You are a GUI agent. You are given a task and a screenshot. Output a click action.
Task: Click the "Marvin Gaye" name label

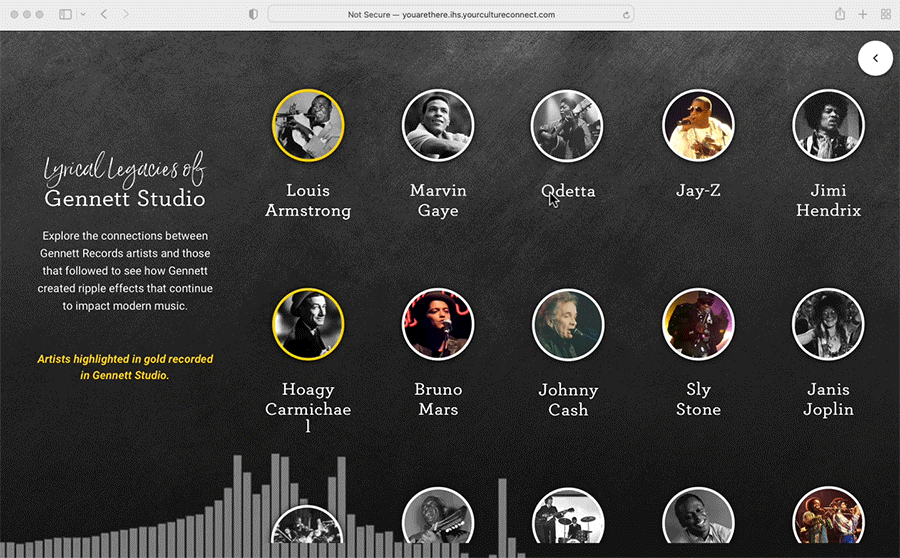click(438, 200)
